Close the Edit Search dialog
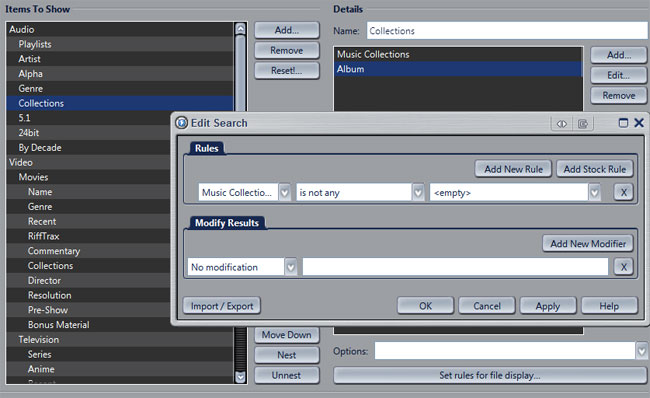 coord(639,123)
